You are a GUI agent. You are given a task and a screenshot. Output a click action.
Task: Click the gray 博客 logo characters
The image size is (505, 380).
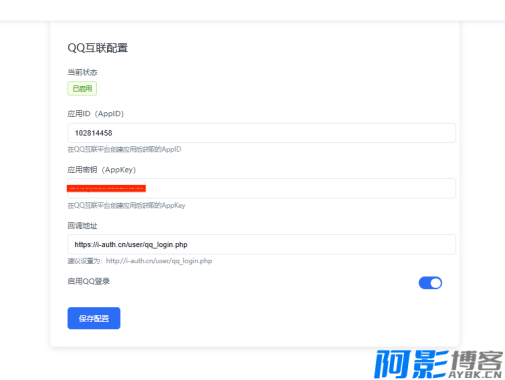click(477, 360)
